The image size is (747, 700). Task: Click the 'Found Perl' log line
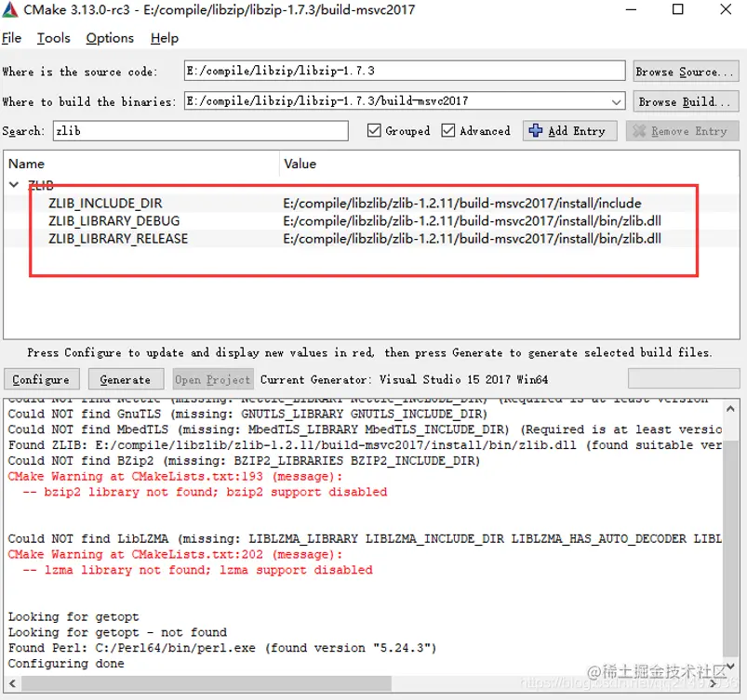[x=222, y=648]
